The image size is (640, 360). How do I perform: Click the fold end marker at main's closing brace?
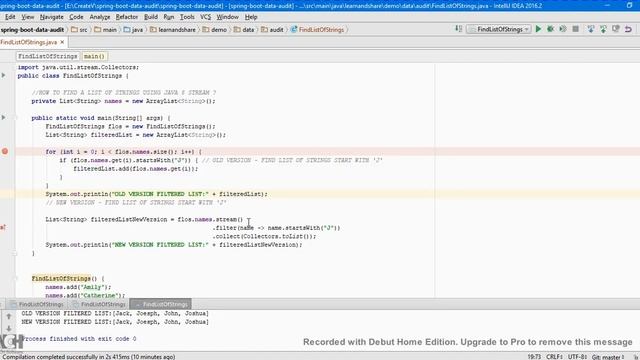click(16, 253)
